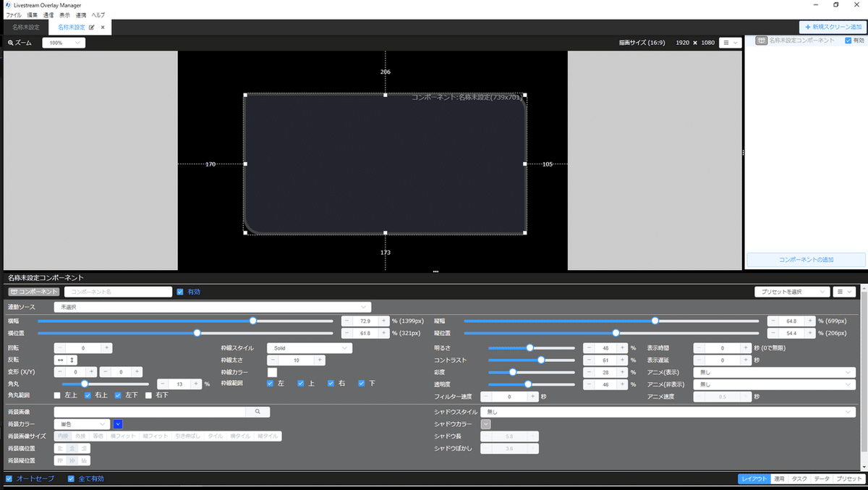Increase 回転 rotation with plus button
The image size is (868, 490).
pos(106,348)
